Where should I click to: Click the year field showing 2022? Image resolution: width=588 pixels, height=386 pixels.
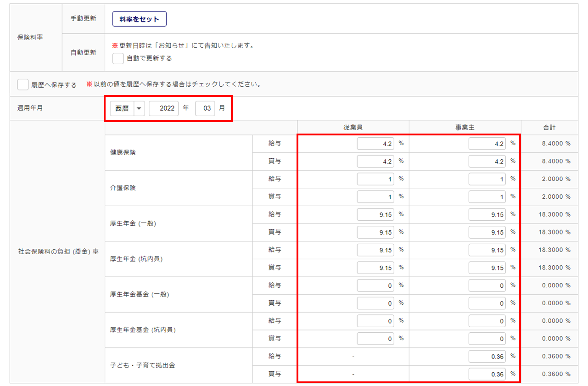pyautogui.click(x=164, y=109)
